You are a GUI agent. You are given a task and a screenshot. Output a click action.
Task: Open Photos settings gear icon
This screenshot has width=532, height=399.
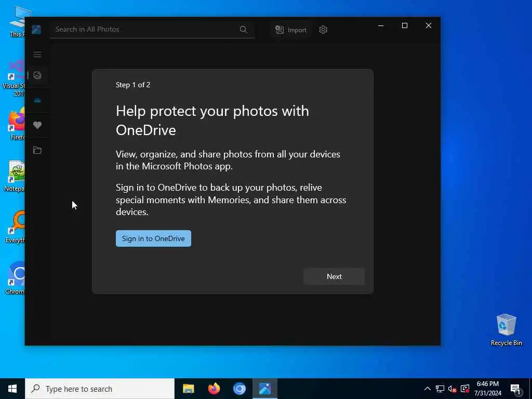pyautogui.click(x=323, y=30)
